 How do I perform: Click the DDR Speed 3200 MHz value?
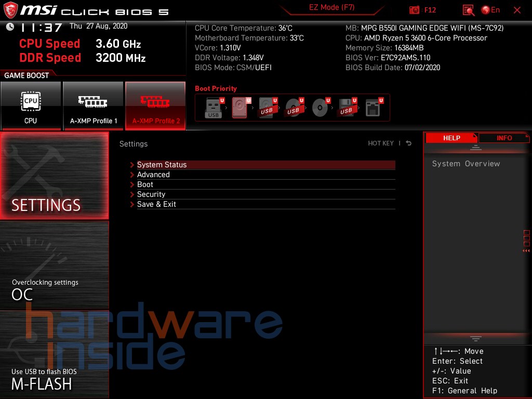coord(121,58)
